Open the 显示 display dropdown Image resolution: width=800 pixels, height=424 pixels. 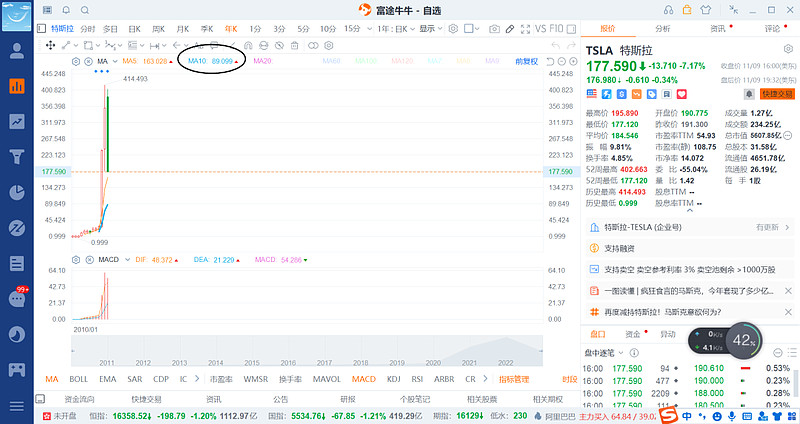(431, 29)
